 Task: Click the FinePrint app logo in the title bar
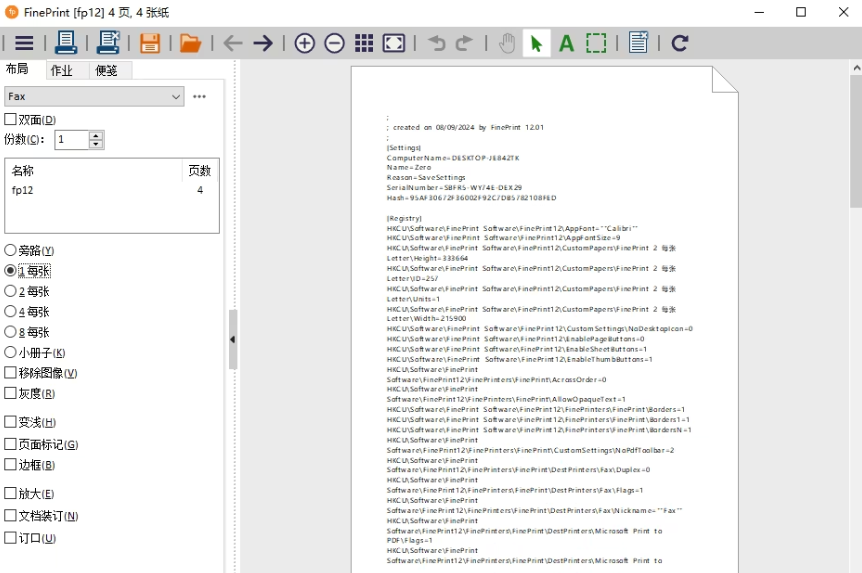12,12
